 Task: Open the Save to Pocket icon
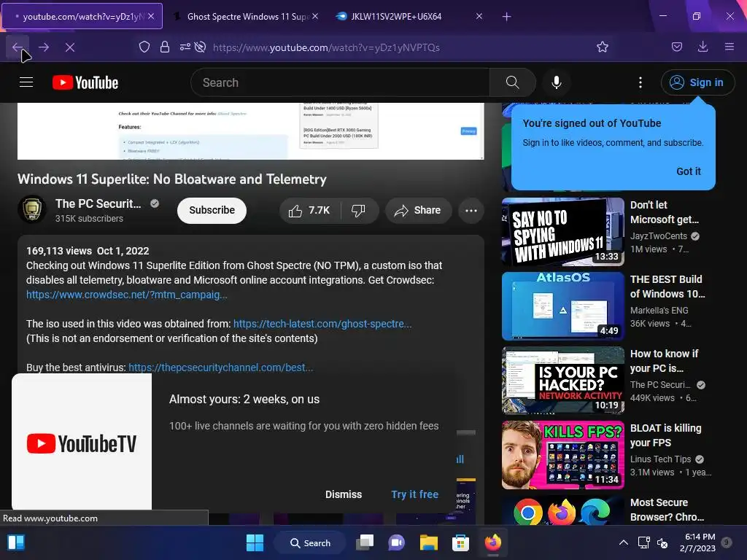[676, 47]
